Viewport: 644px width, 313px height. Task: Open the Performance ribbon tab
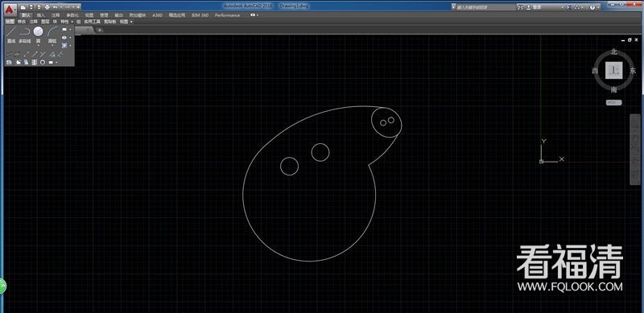(x=227, y=15)
